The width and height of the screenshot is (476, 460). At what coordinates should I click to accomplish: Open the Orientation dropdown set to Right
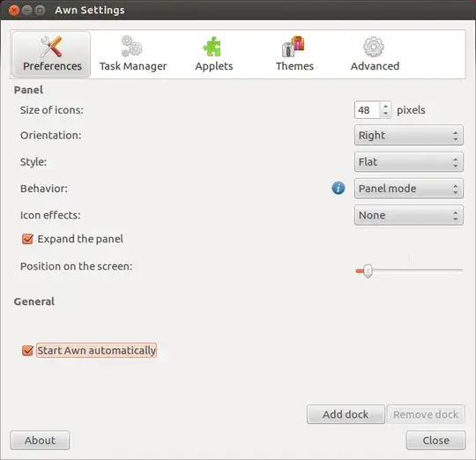coord(409,135)
